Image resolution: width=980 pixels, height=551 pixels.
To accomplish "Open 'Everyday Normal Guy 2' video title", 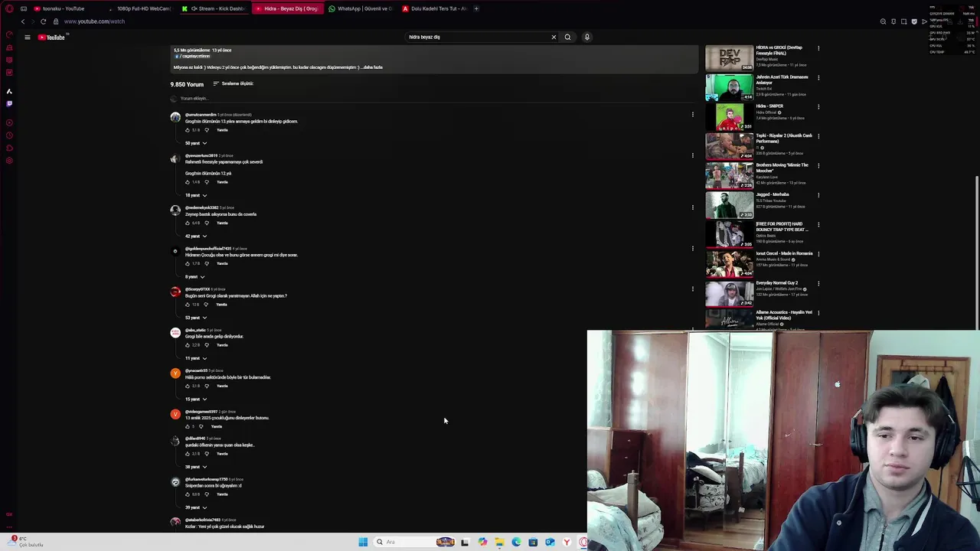I will [776, 283].
